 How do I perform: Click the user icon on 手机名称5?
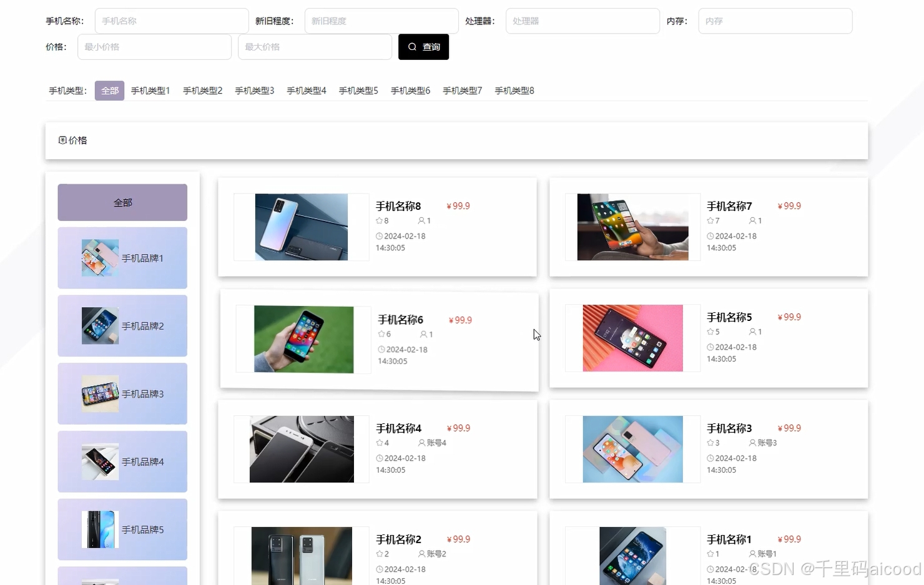[x=752, y=332]
